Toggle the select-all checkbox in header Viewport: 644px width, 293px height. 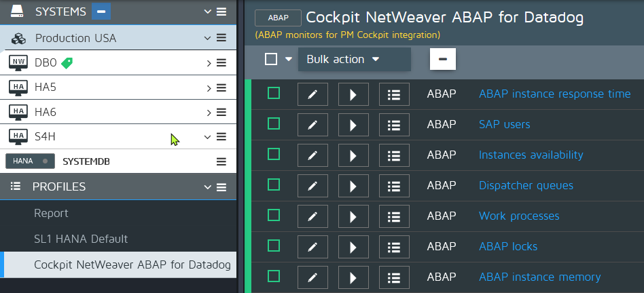[x=271, y=59]
